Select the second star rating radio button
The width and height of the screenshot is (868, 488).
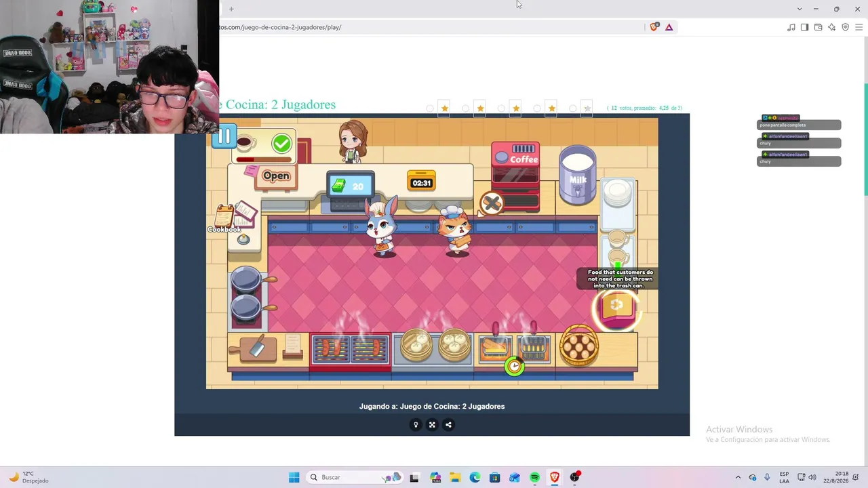pos(466,108)
